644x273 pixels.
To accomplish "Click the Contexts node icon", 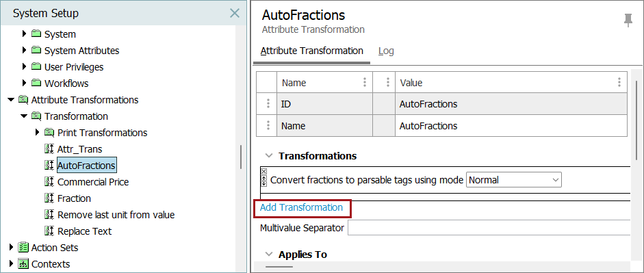I will (23, 264).
